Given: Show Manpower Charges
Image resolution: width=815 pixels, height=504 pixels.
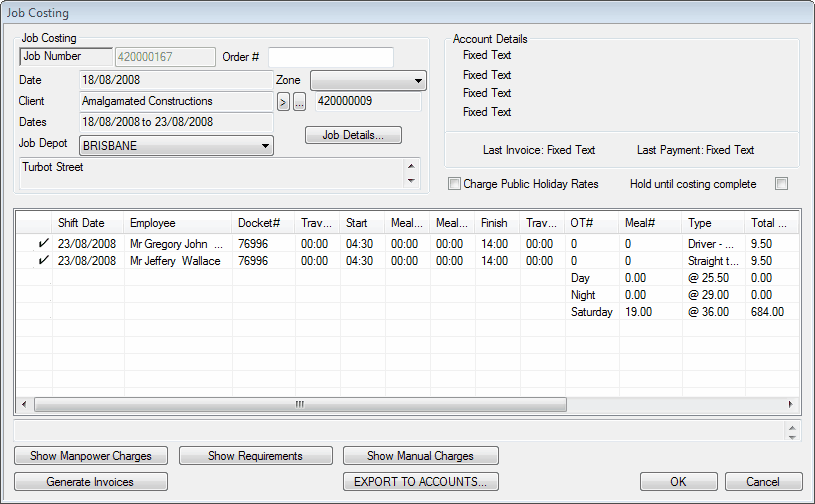Looking at the screenshot, I should (x=91, y=456).
